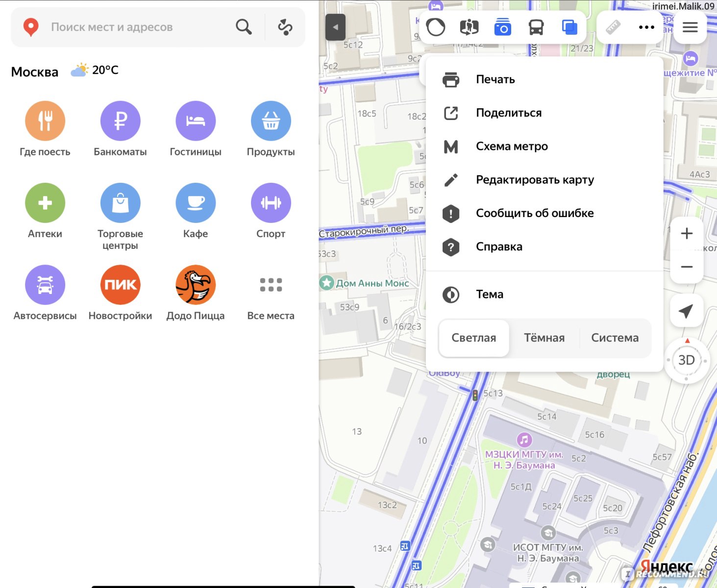
Task: Select the ruler measuring tool
Action: pyautogui.click(x=613, y=27)
